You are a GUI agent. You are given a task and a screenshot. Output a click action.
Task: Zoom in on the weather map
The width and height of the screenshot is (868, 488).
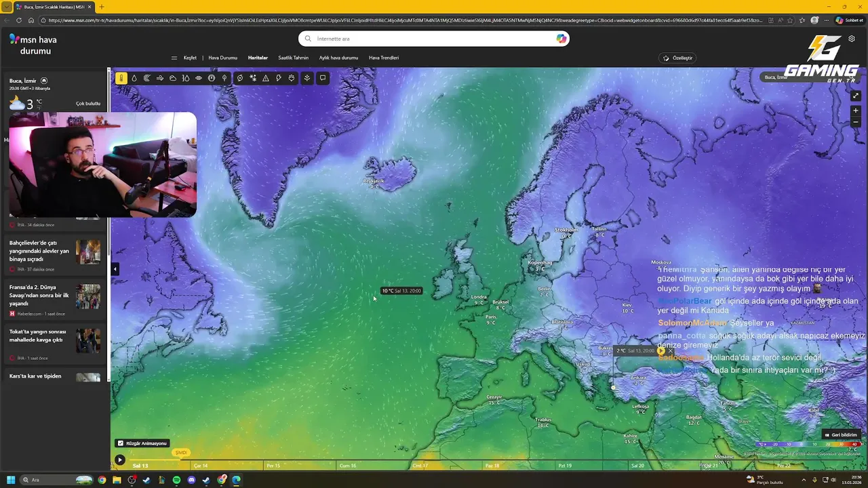click(x=856, y=110)
